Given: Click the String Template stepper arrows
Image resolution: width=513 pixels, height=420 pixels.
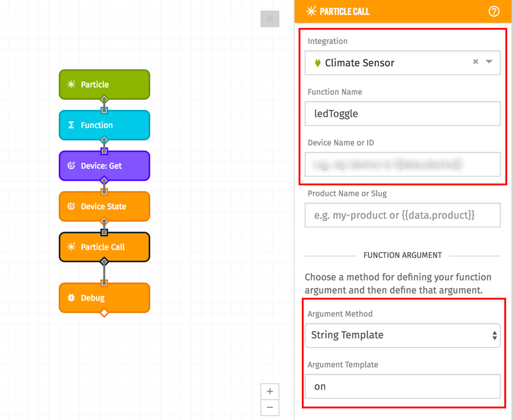Looking at the screenshot, I should tap(495, 335).
